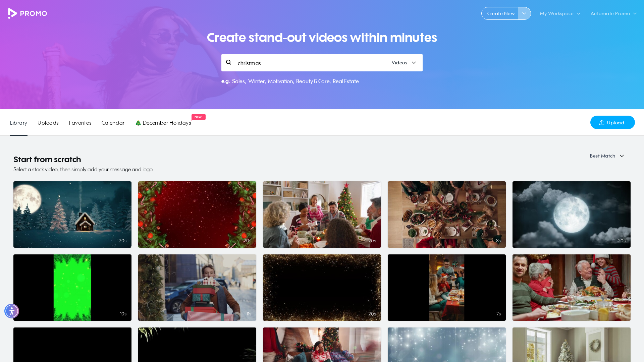Image resolution: width=644 pixels, height=362 pixels.
Task: Open the accessibility widget icon
Action: pyautogui.click(x=12, y=311)
